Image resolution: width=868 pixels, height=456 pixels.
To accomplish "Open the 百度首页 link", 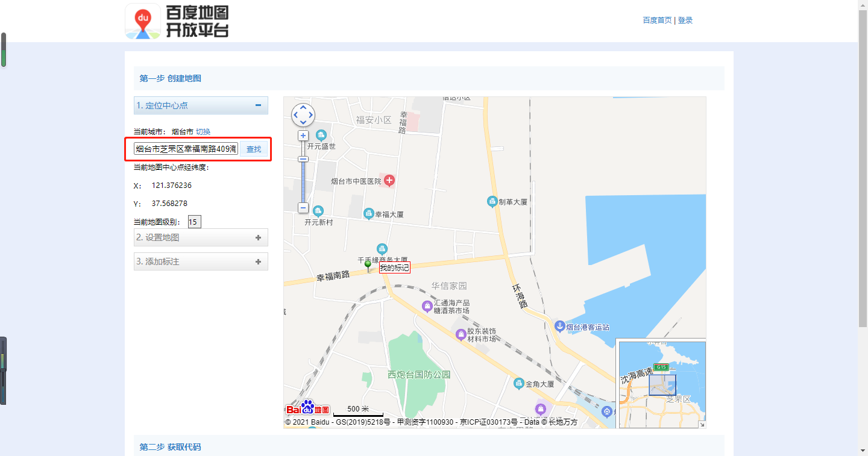I will 657,20.
